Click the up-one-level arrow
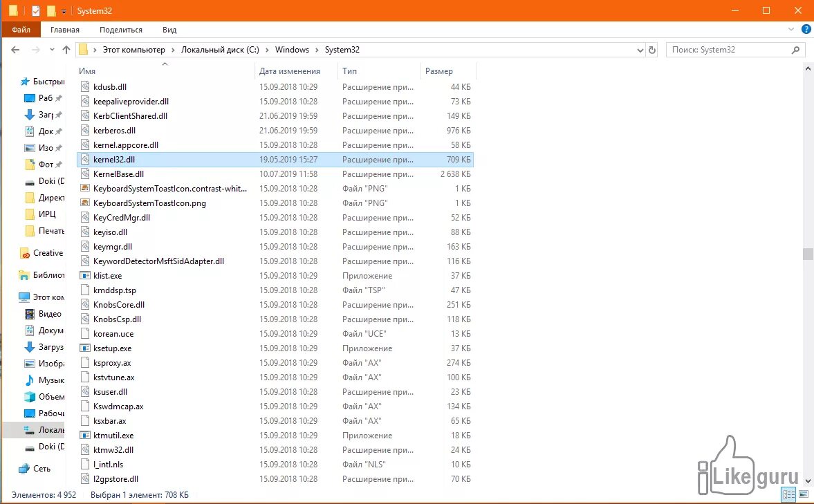This screenshot has width=814, height=504. point(66,50)
